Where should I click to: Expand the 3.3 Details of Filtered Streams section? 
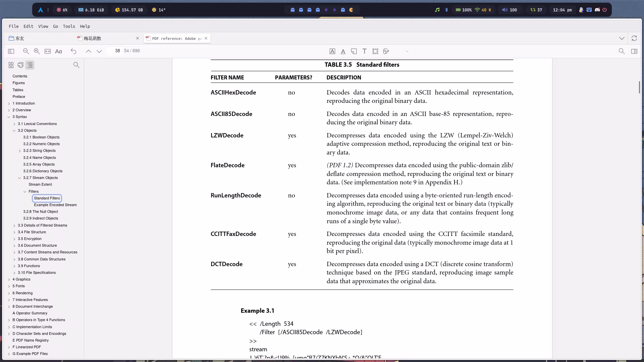coord(14,226)
